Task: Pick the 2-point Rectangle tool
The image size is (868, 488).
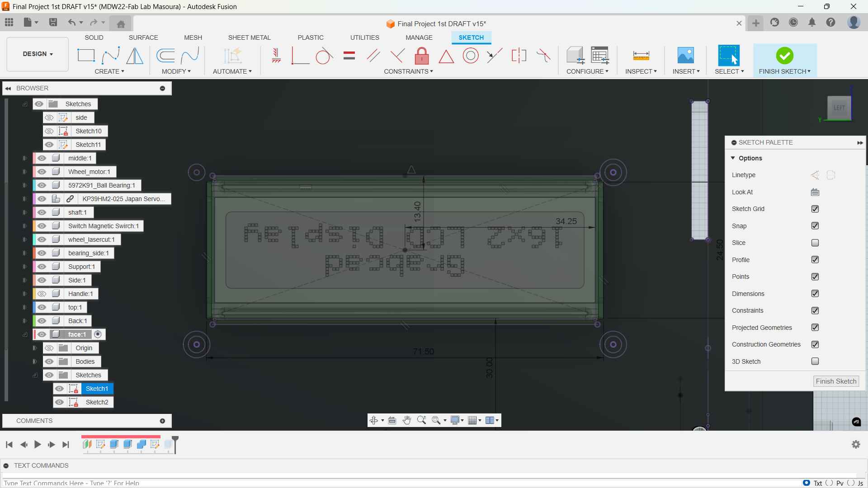Action: coord(86,56)
